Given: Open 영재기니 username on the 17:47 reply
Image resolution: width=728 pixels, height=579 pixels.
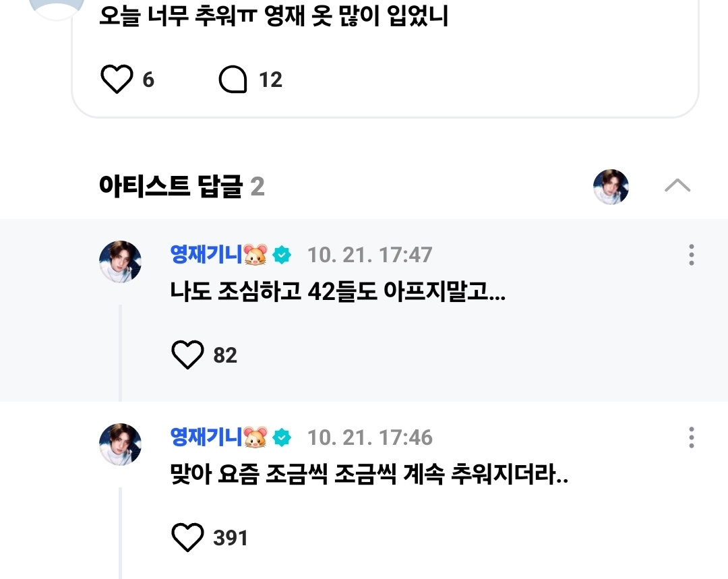Looking at the screenshot, I should pos(206,255).
